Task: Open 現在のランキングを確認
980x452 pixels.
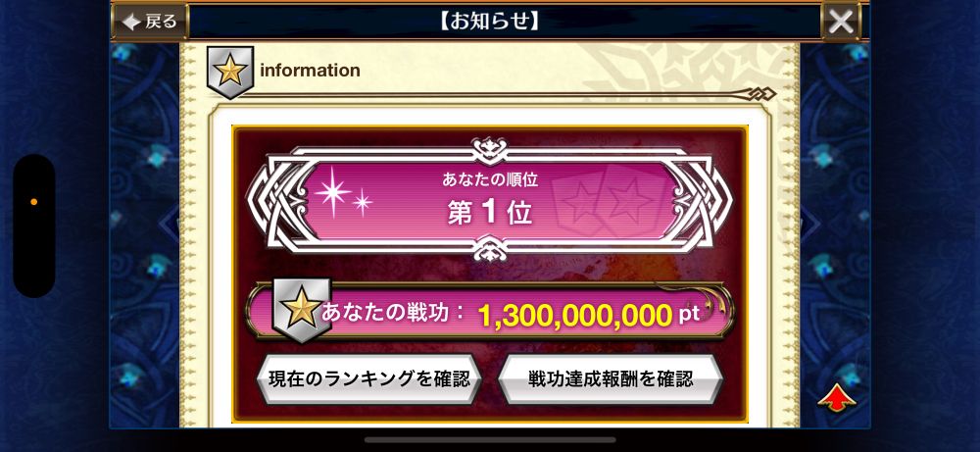Action: pos(368,378)
